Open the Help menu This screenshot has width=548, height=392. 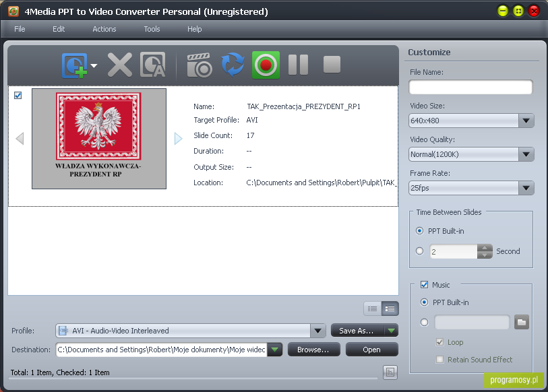pos(194,29)
